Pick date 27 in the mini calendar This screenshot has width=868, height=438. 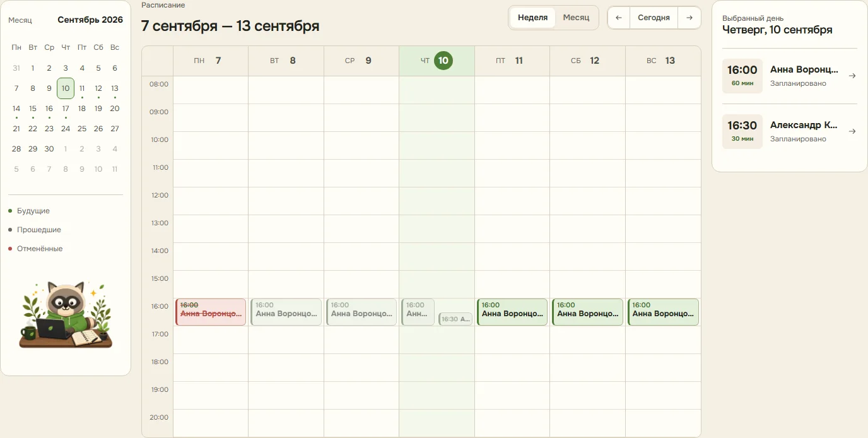click(x=115, y=129)
